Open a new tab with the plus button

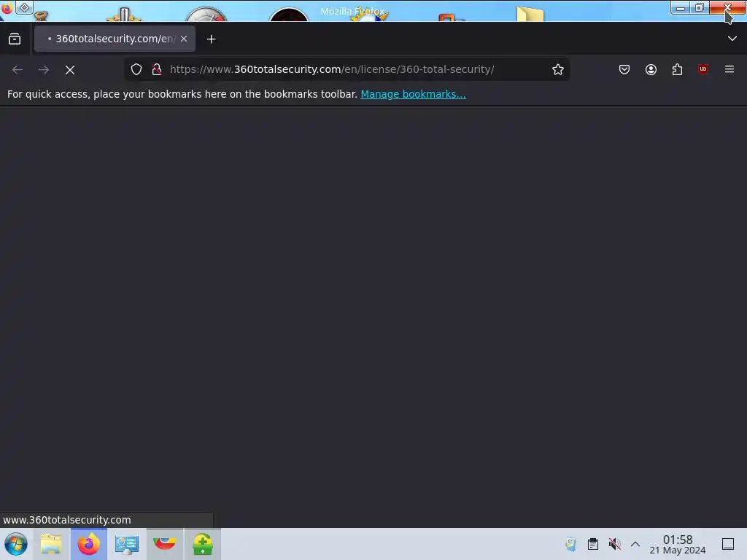pyautogui.click(x=211, y=39)
